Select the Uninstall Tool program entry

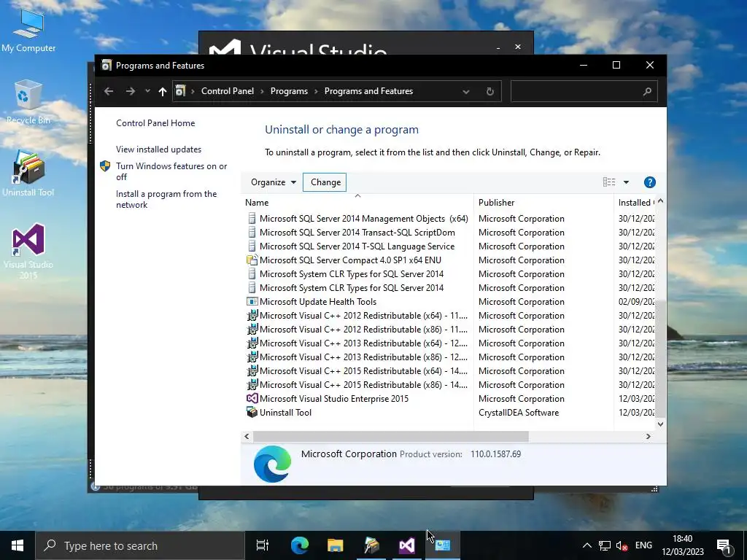(x=285, y=413)
